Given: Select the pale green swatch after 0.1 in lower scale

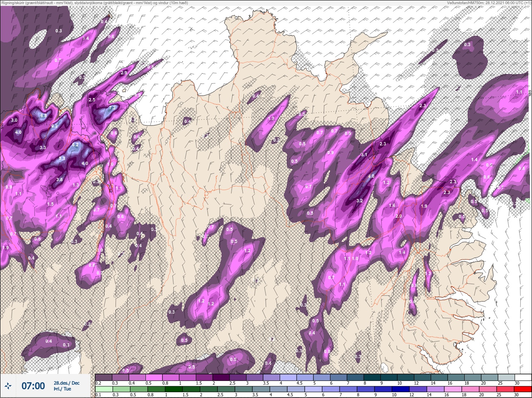Looking at the screenshot, I should 104,389.
